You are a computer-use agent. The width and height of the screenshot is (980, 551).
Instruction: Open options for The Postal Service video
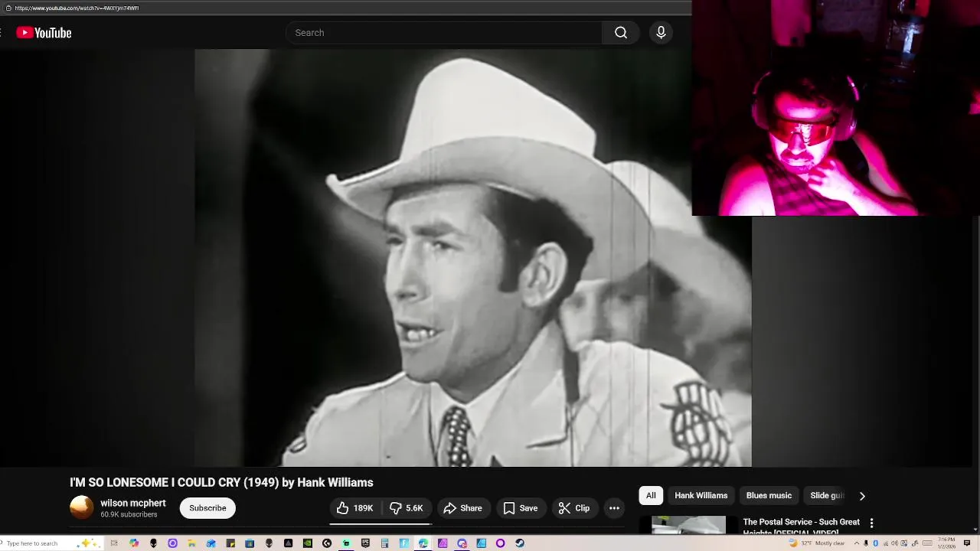[871, 523]
